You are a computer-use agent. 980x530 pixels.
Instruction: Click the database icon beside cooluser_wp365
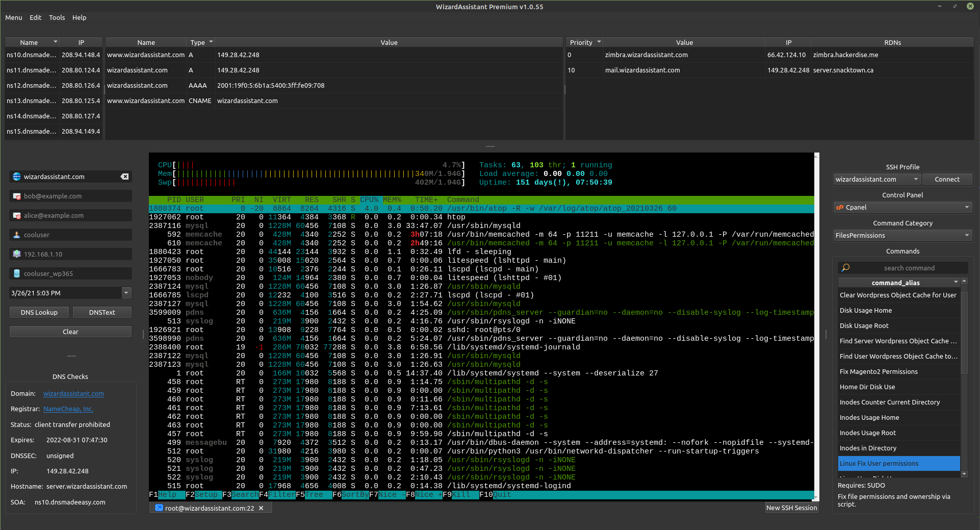point(16,273)
